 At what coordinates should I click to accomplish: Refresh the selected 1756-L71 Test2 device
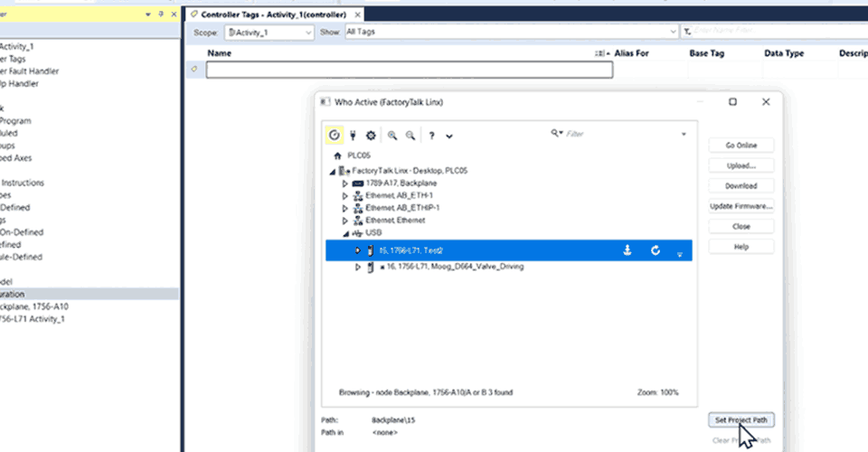[x=656, y=250]
